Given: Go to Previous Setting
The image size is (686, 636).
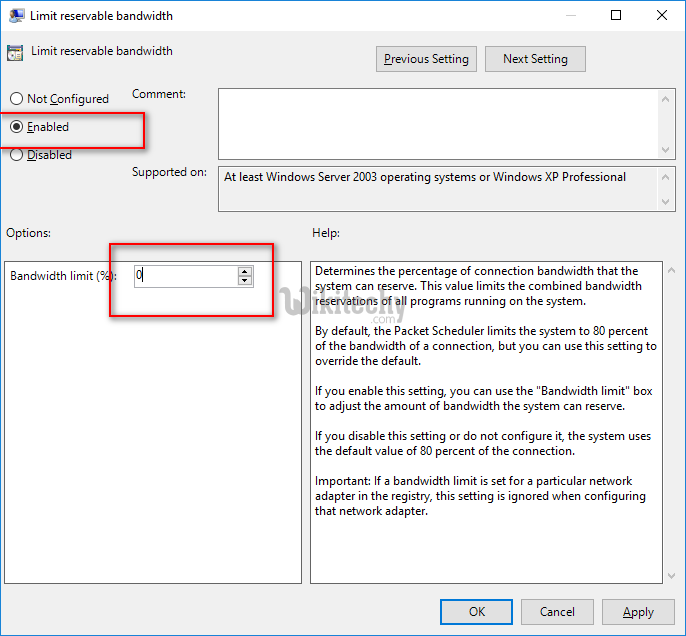Looking at the screenshot, I should click(426, 59).
